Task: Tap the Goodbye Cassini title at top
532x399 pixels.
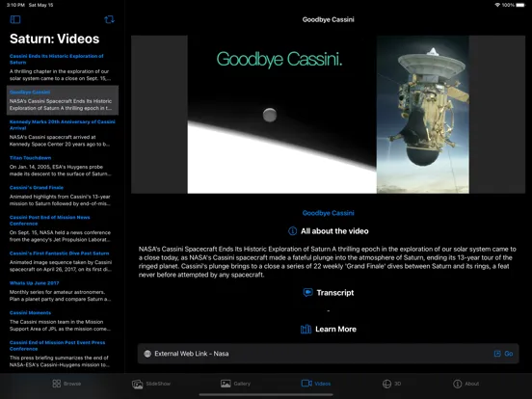Action: click(x=328, y=19)
